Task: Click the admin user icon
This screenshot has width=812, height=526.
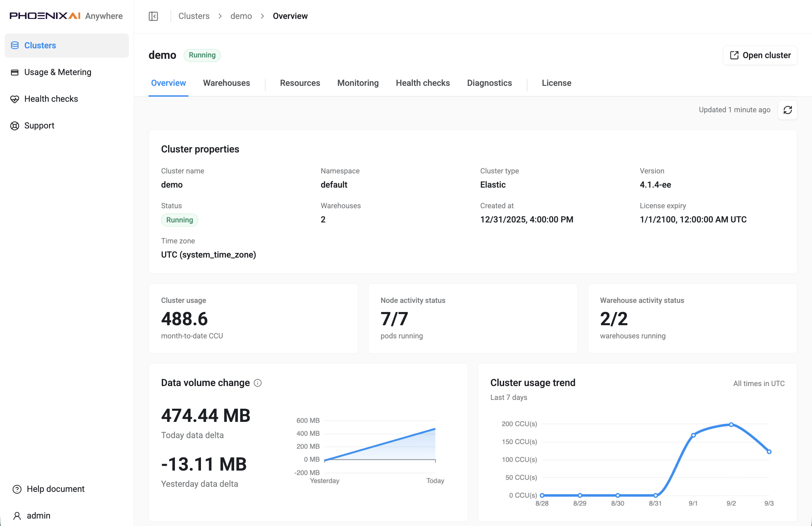Action: pos(17,516)
